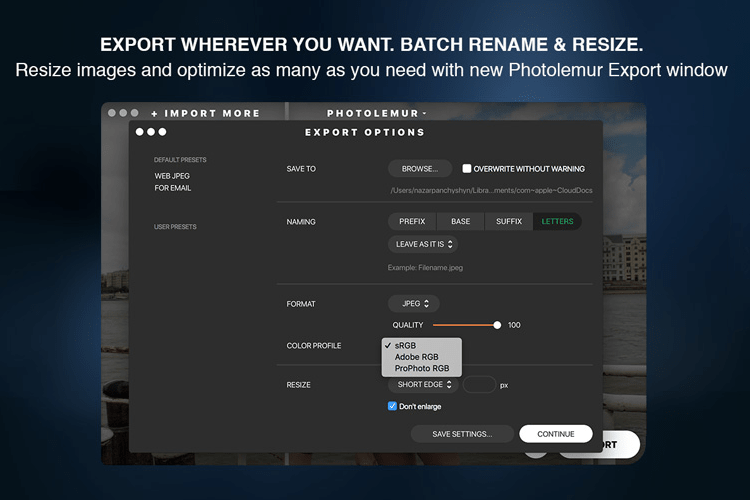Click the Save Settings button
The height and width of the screenshot is (500, 750).
coord(462,434)
